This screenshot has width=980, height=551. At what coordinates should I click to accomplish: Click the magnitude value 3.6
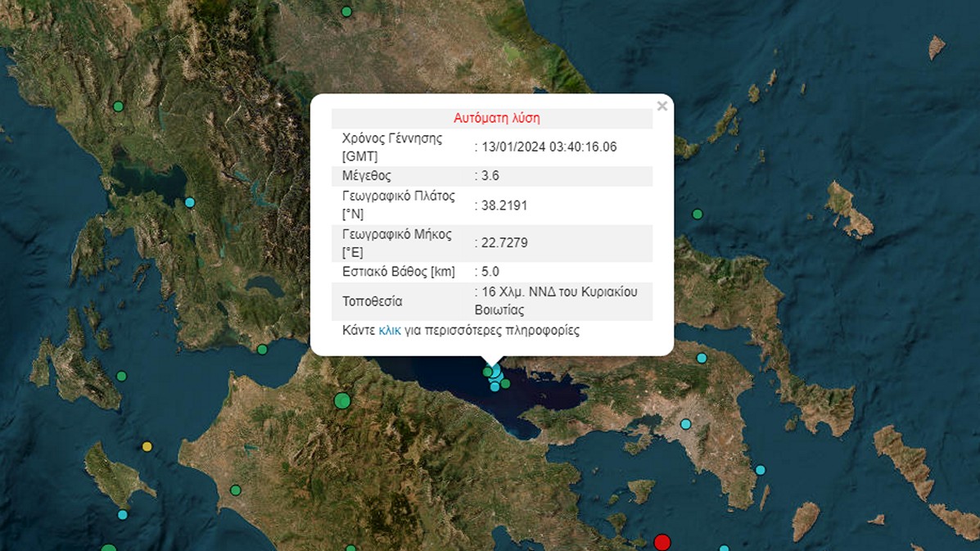pos(490,176)
